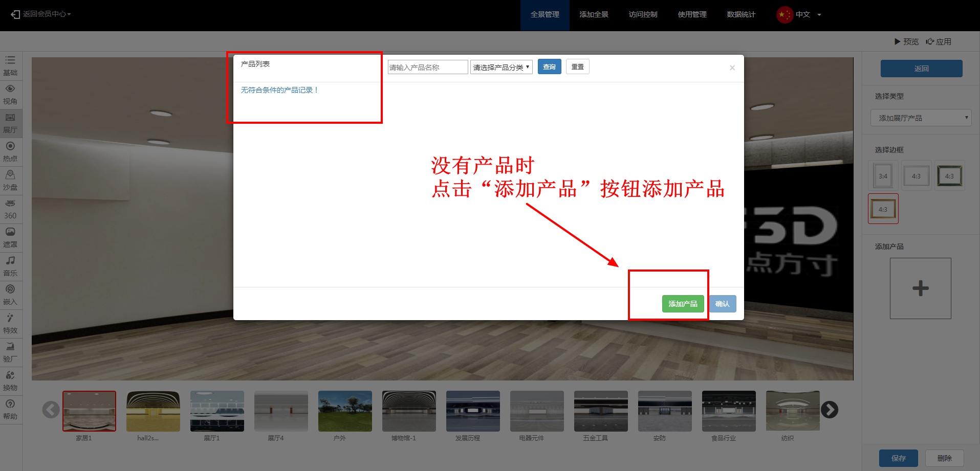The width and height of the screenshot is (980, 471).
Task: Click the 嵌入 embed tool icon
Action: 10,295
